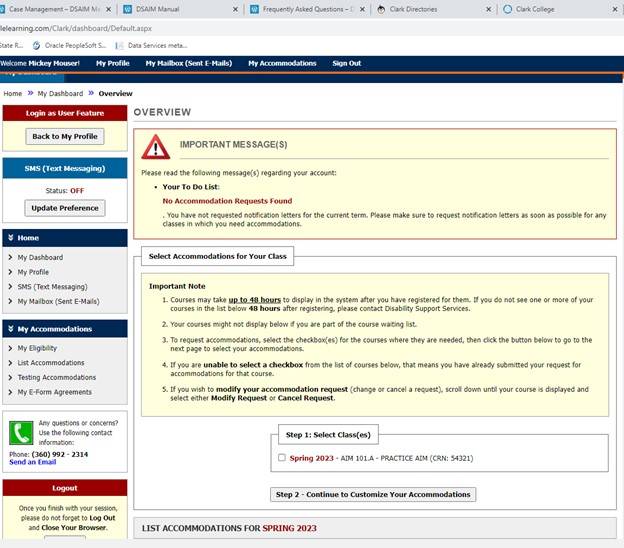624x548 pixels.
Task: Open My Mailbox (Sent E-Mails) top menu
Action: (x=189, y=63)
